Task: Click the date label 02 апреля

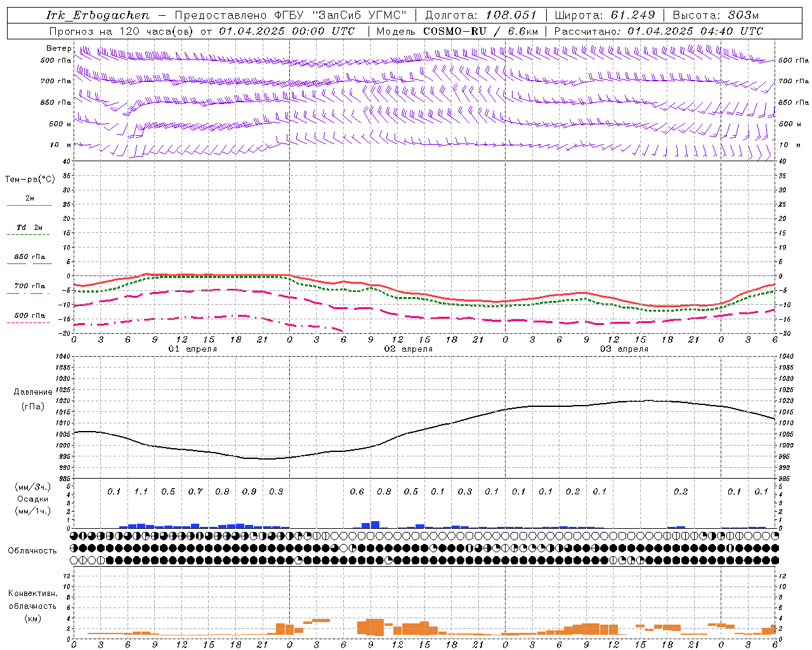Action: pos(409,349)
